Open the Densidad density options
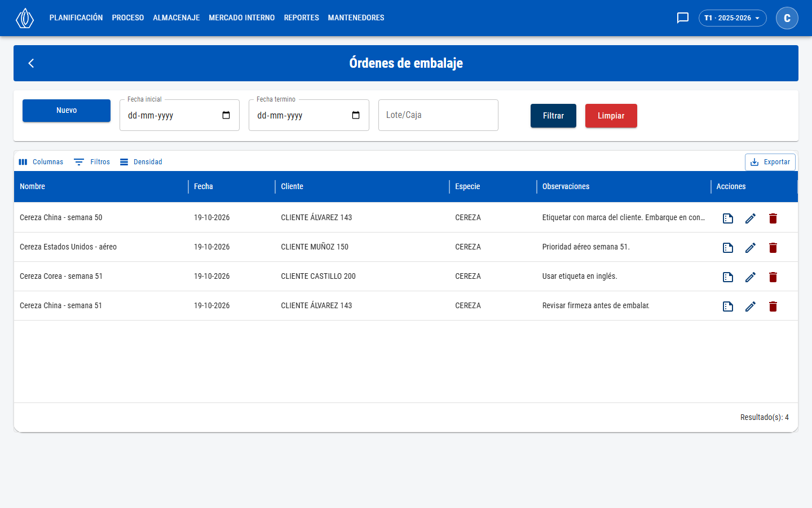 141,162
